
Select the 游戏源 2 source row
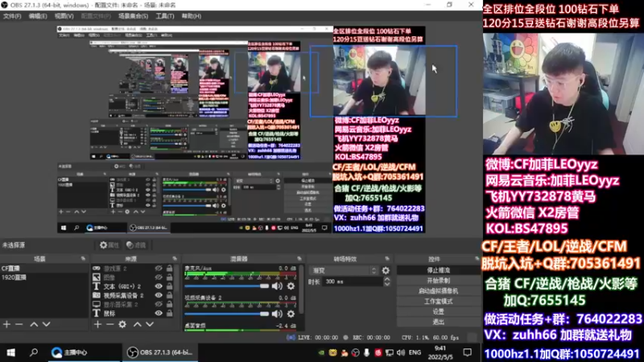(x=133, y=269)
